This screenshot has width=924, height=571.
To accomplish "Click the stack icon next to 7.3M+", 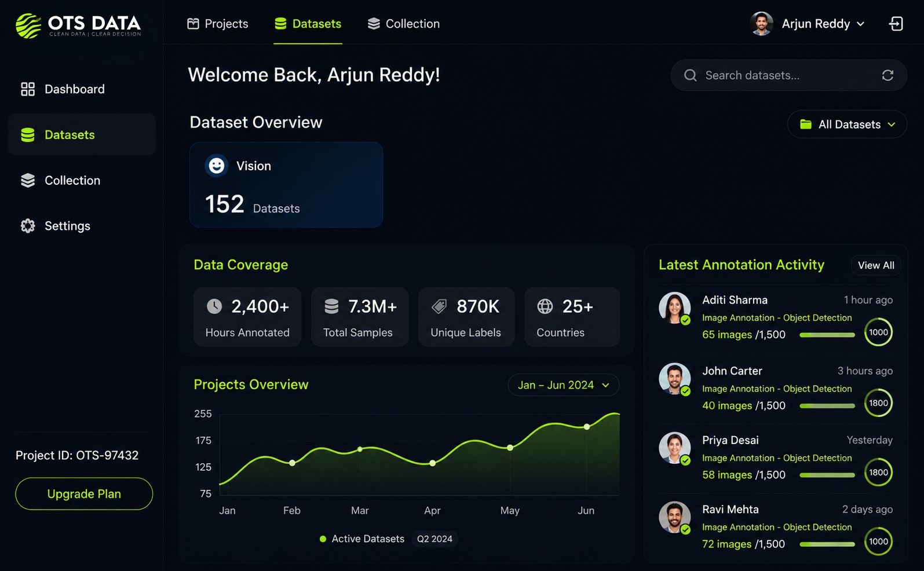I will (x=331, y=306).
